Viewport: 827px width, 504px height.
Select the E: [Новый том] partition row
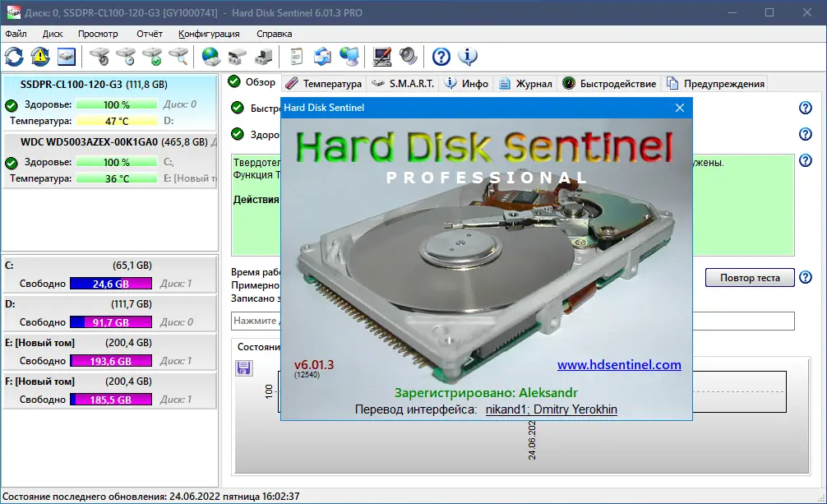pos(109,351)
